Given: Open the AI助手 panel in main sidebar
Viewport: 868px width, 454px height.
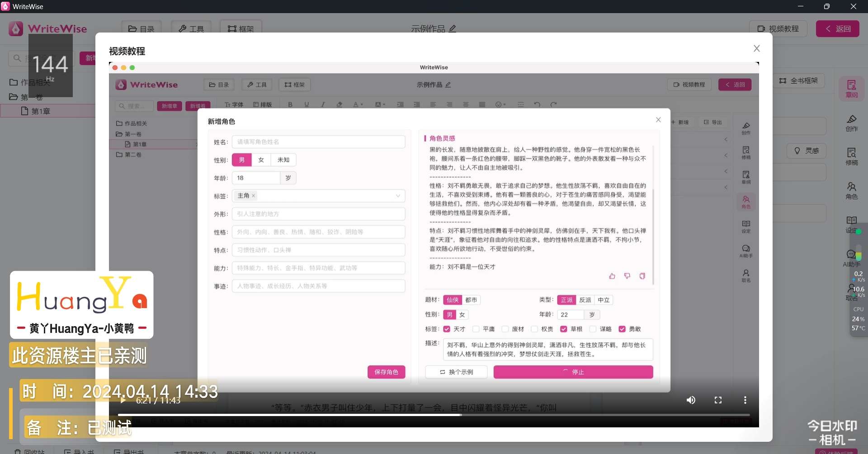Looking at the screenshot, I should tap(851, 258).
